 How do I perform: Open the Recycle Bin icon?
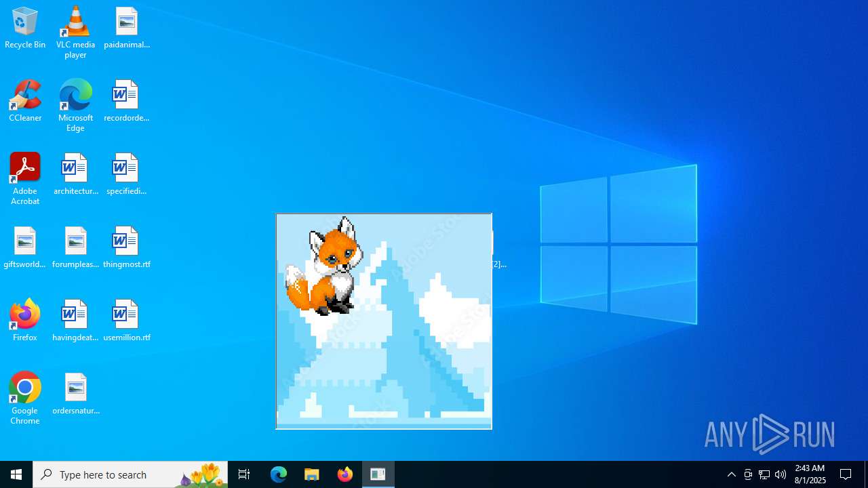25,28
